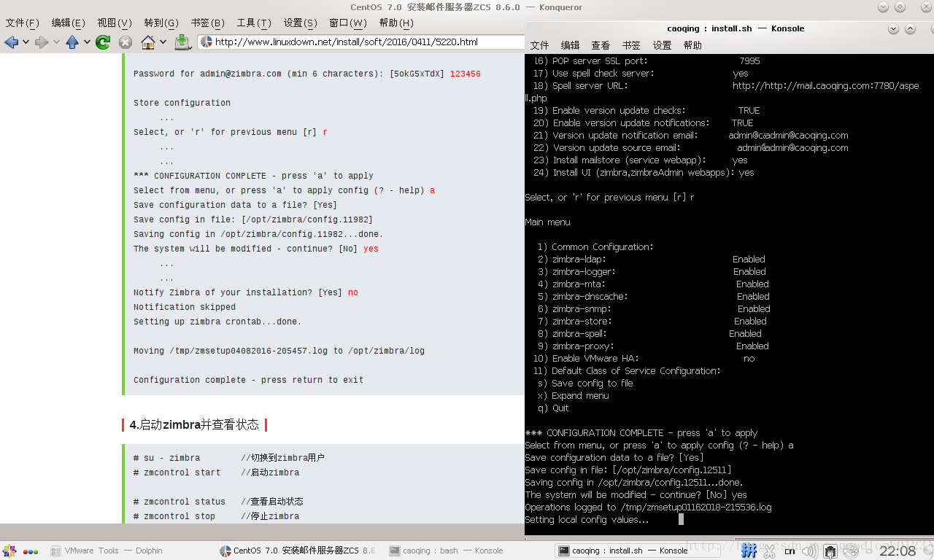Click the site favicon in the URL bar
Image resolution: width=934 pixels, height=560 pixels.
coord(207,42)
